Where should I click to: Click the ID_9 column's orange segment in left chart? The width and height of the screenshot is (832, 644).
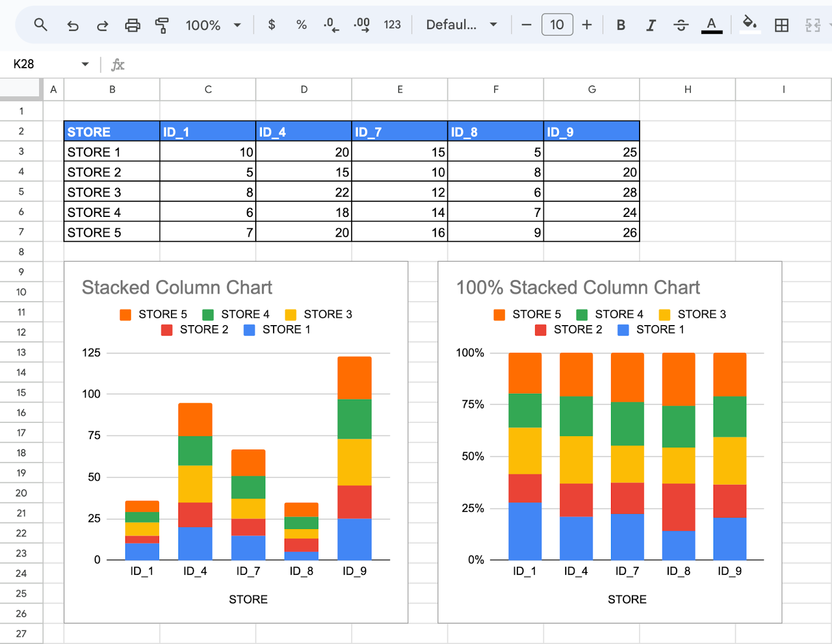355,378
